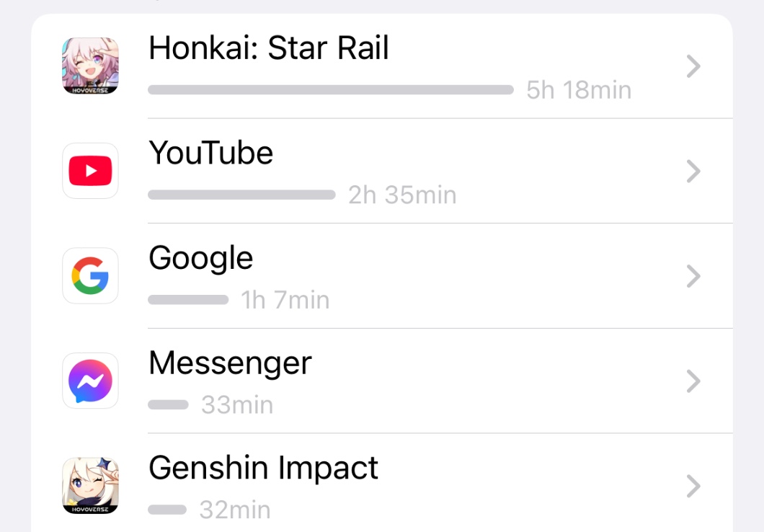Screen dimensions: 764x532
Task: Expand Google usage chevron arrow
Action: 693,276
